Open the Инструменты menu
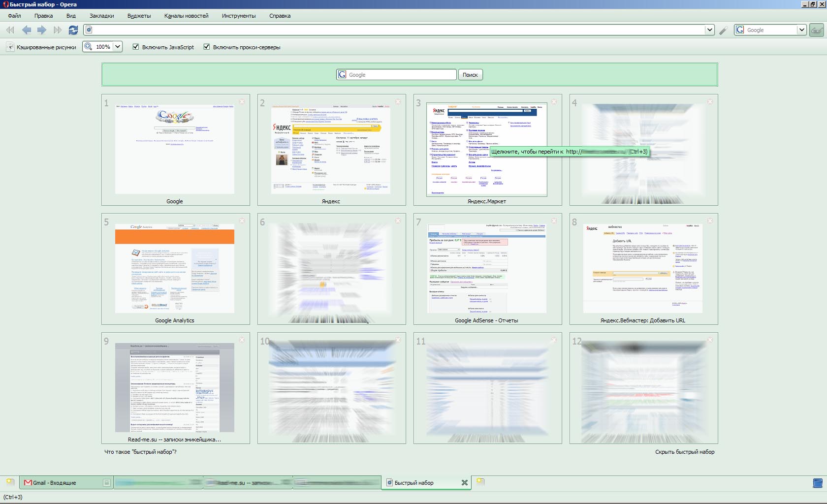The image size is (827, 504). 239,16
